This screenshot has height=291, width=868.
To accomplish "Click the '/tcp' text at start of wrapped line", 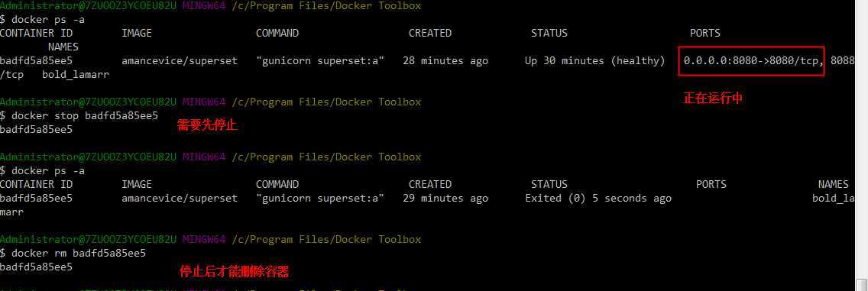I will pos(11,75).
